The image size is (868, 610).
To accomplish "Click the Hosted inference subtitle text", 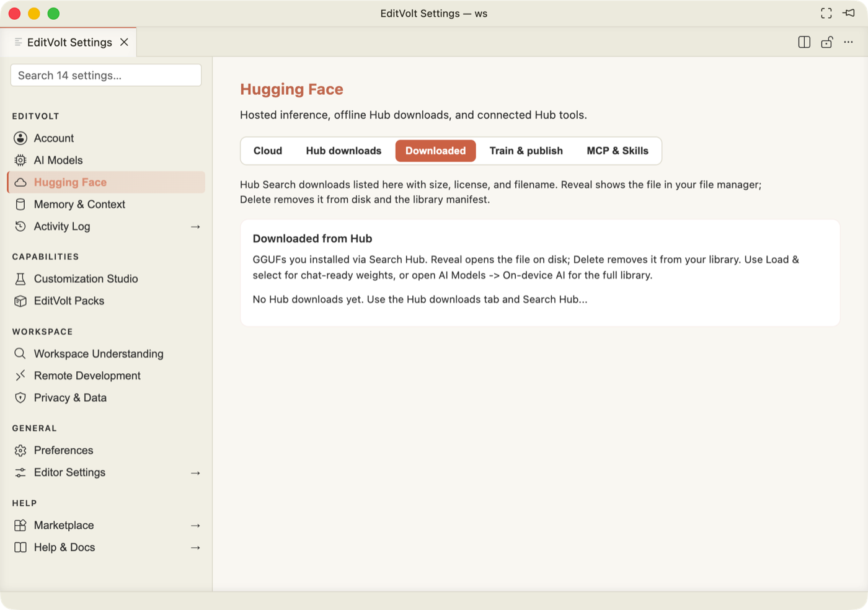I will coord(414,115).
